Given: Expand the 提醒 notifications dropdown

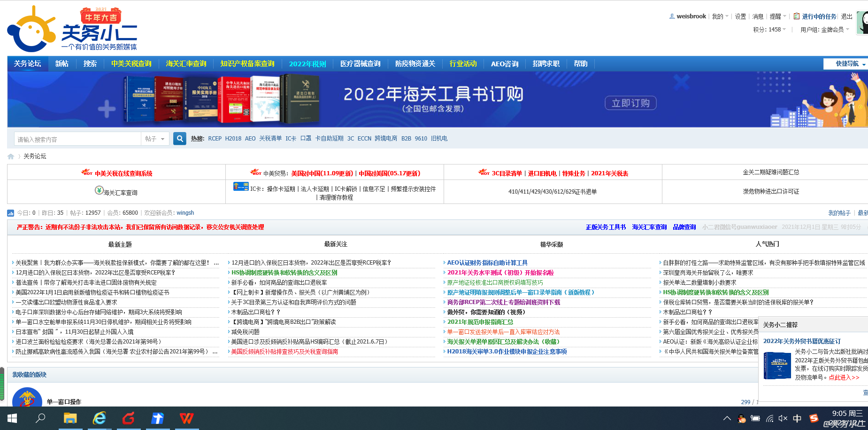Looking at the screenshot, I should (778, 16).
